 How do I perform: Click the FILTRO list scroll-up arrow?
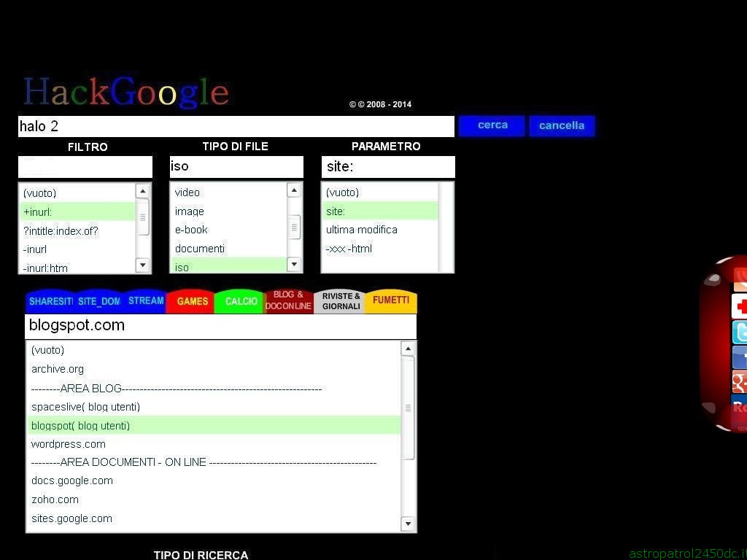coord(143,191)
